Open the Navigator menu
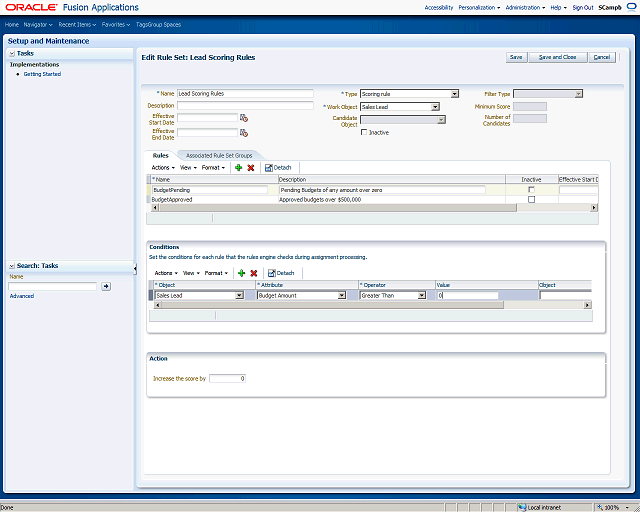This screenshot has height=512, width=640. 38,24
